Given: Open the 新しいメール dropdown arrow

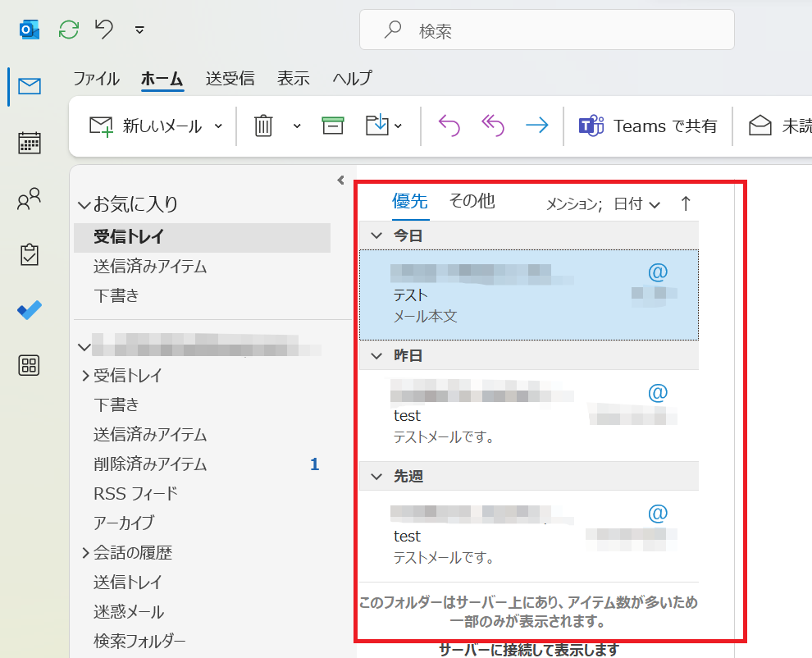Looking at the screenshot, I should coord(218,126).
